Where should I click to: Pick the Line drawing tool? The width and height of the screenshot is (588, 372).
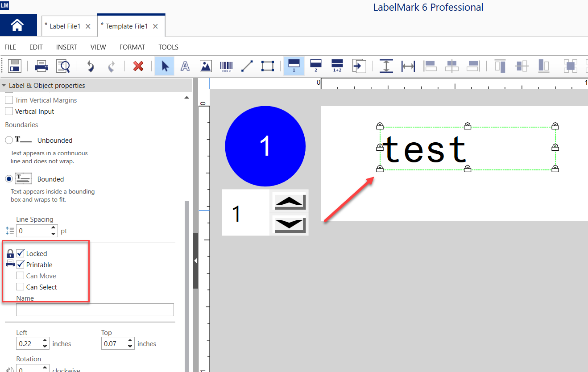[x=247, y=66]
